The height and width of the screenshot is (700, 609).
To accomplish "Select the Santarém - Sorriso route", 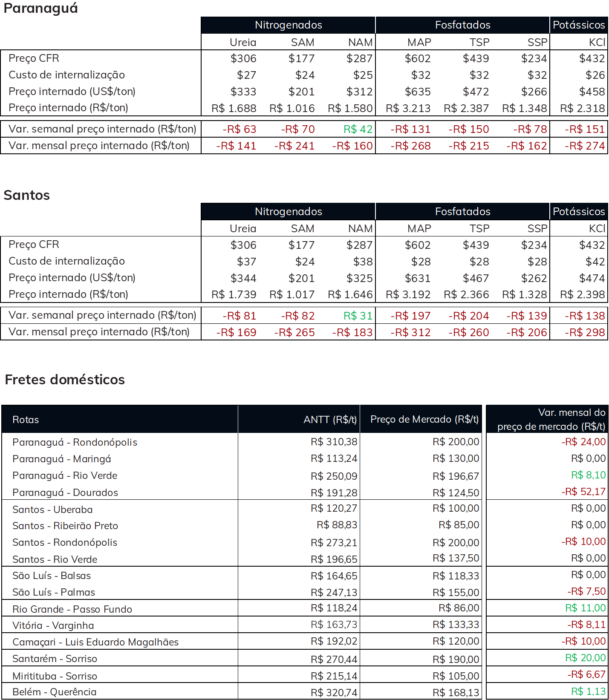I will pyautogui.click(x=55, y=659).
